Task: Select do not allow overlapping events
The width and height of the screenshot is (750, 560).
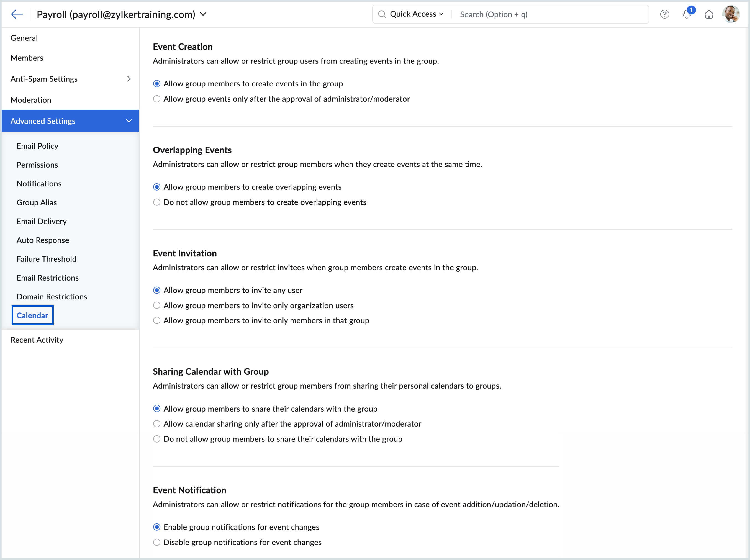Action: (x=156, y=202)
